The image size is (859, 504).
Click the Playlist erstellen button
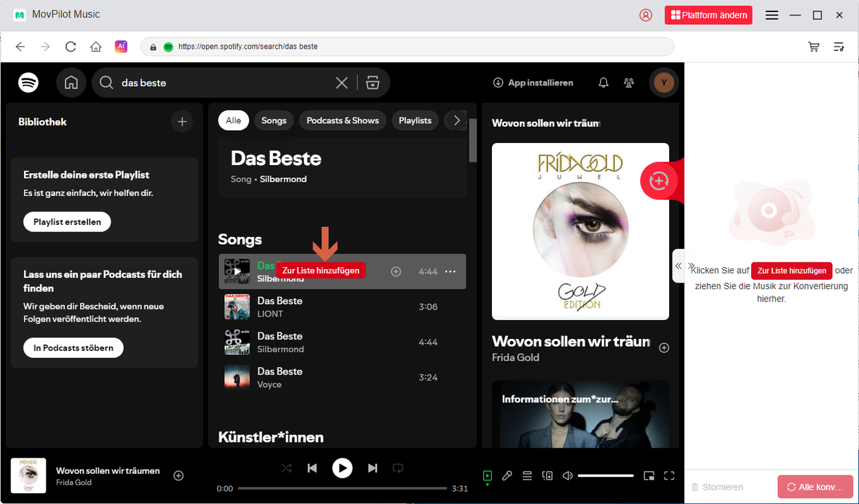(67, 221)
